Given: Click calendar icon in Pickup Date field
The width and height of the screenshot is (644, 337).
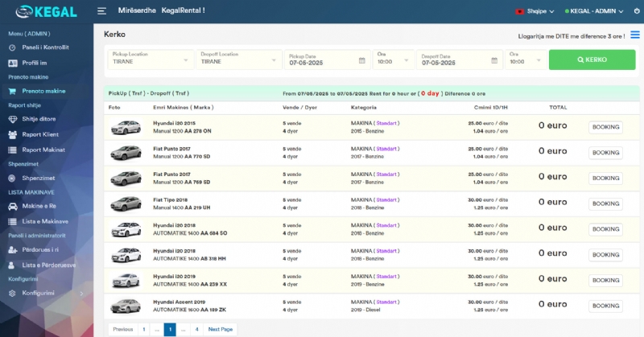Looking at the screenshot, I should pyautogui.click(x=361, y=60).
